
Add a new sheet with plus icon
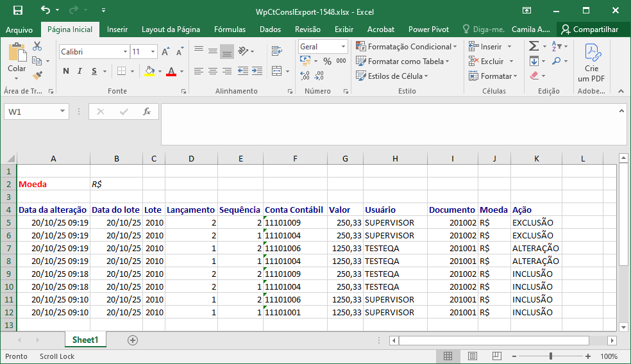[x=133, y=340]
